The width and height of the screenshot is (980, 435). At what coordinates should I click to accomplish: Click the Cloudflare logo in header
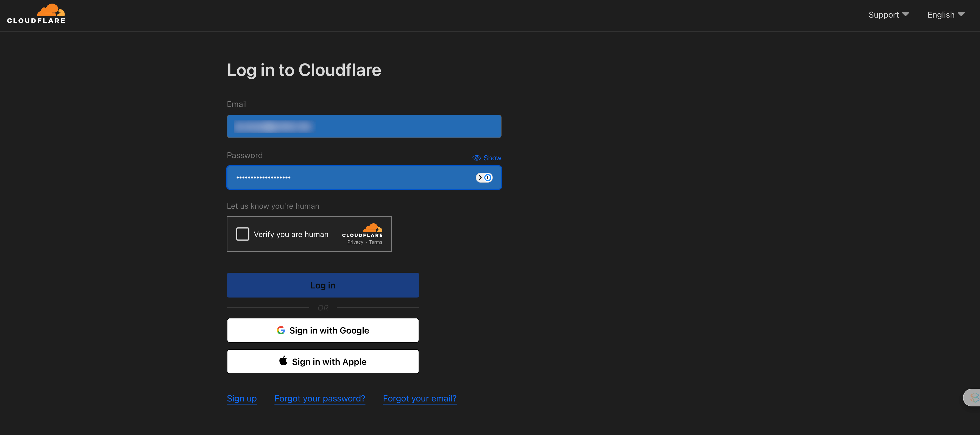36,14
